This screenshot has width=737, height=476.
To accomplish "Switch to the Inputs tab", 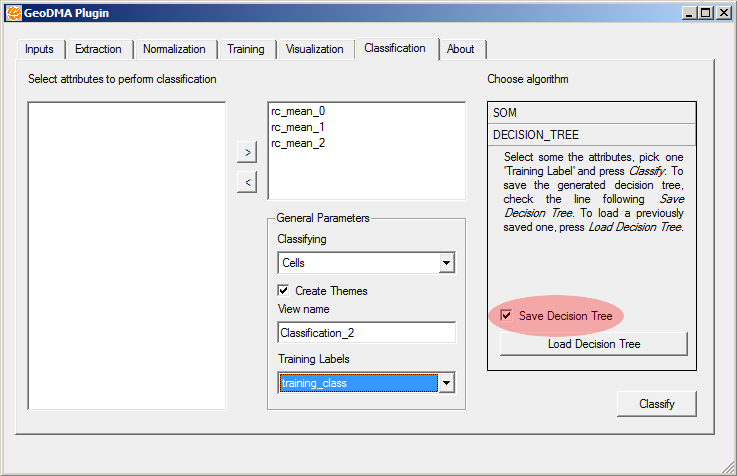I will (x=40, y=49).
